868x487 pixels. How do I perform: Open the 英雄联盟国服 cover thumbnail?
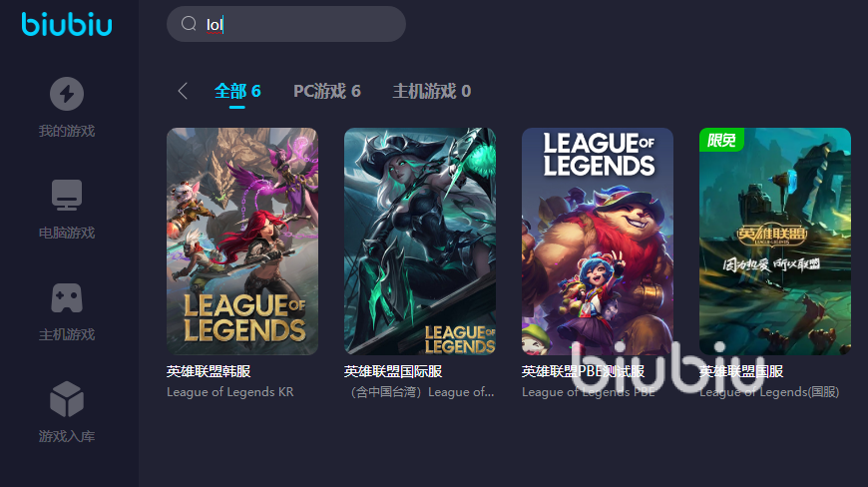coord(775,242)
